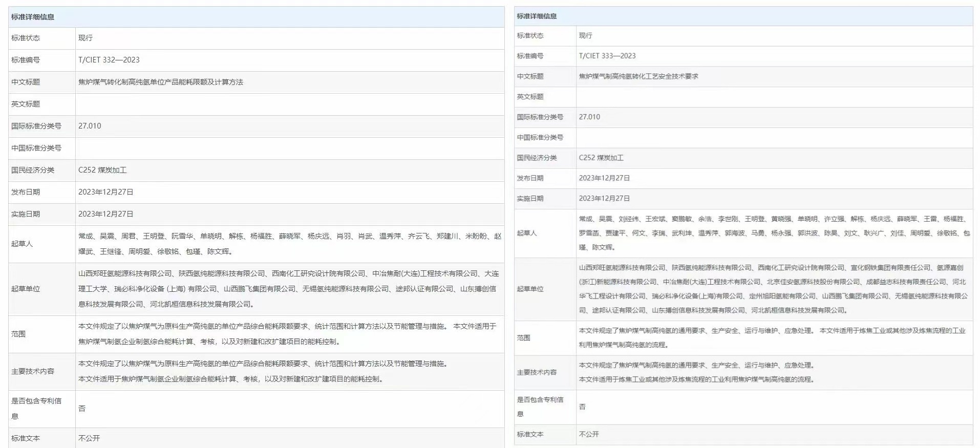
Task: Click 否 patent value in left table
Action: (x=82, y=409)
